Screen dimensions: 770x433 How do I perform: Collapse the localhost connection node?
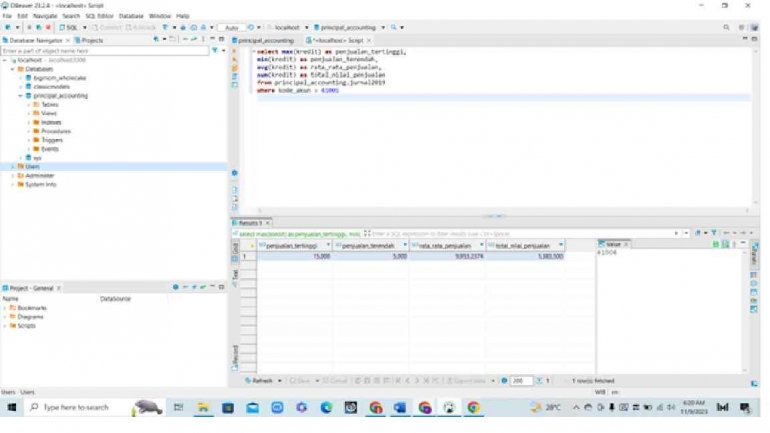click(5, 60)
